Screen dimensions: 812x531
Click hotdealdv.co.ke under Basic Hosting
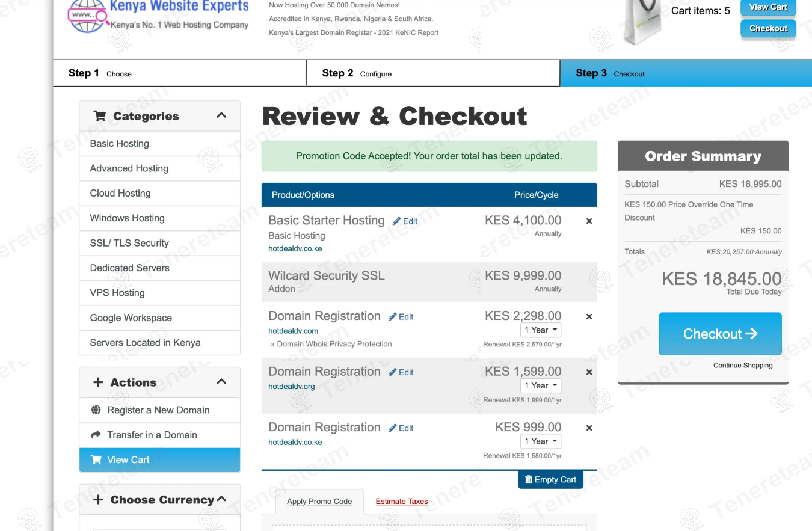(295, 248)
